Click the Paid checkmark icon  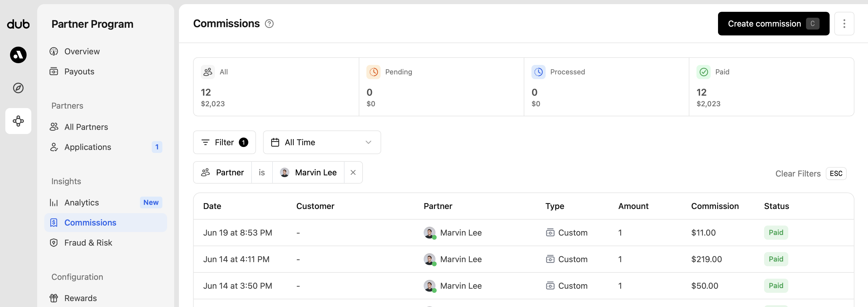click(x=704, y=72)
